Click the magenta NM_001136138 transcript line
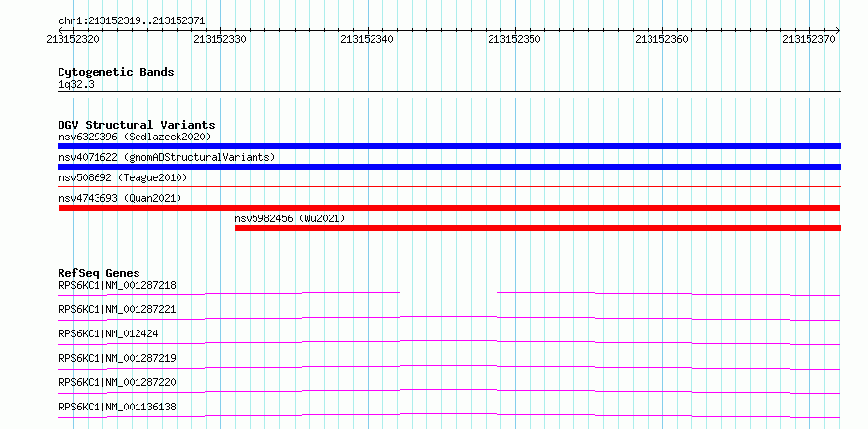 pyautogui.click(x=449, y=415)
